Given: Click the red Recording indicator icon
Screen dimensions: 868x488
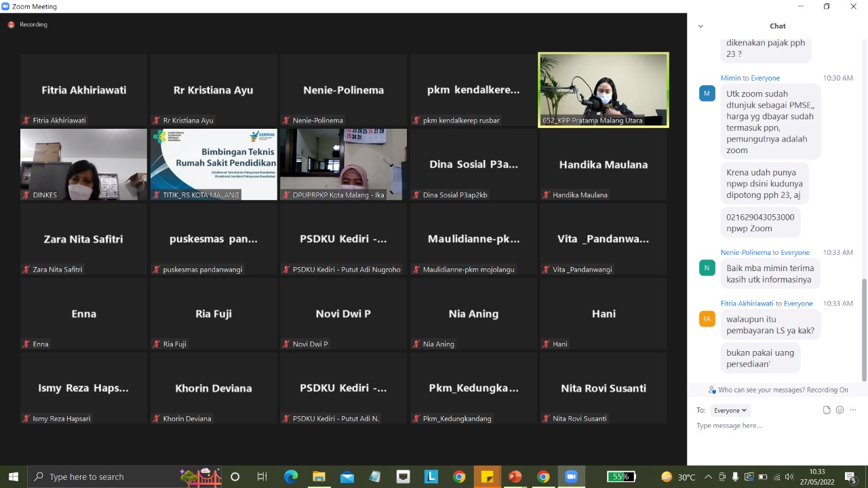Looking at the screenshot, I should (x=11, y=24).
